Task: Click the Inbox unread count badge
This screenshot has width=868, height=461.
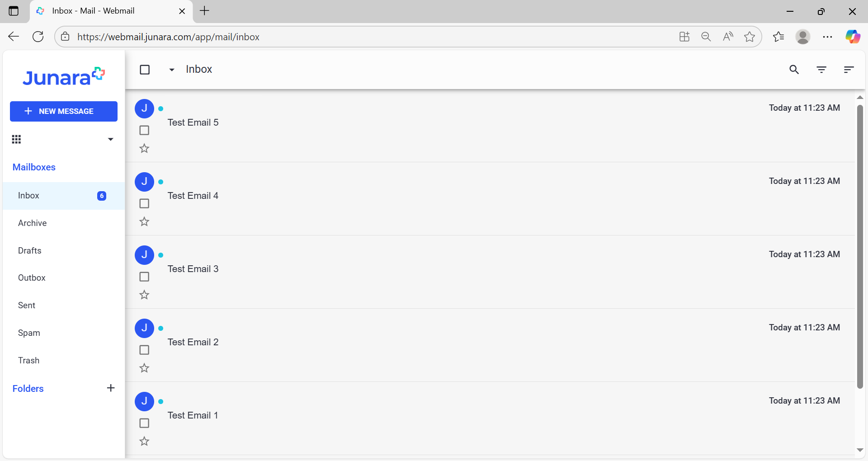Action: [102, 196]
